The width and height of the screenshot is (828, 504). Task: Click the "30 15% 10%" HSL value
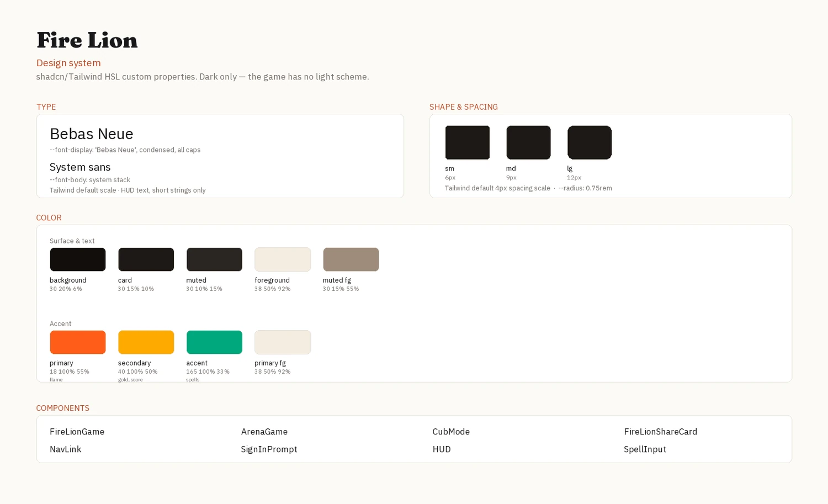[x=136, y=289]
